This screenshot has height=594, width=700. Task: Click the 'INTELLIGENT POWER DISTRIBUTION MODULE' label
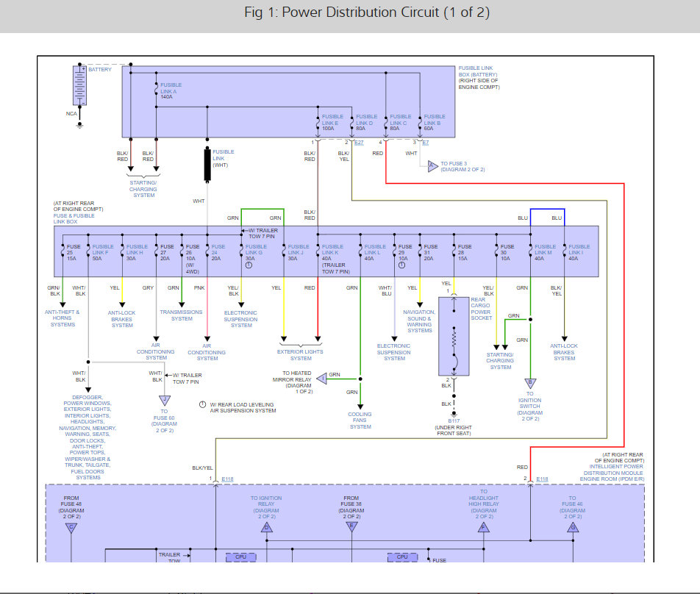[x=613, y=470]
